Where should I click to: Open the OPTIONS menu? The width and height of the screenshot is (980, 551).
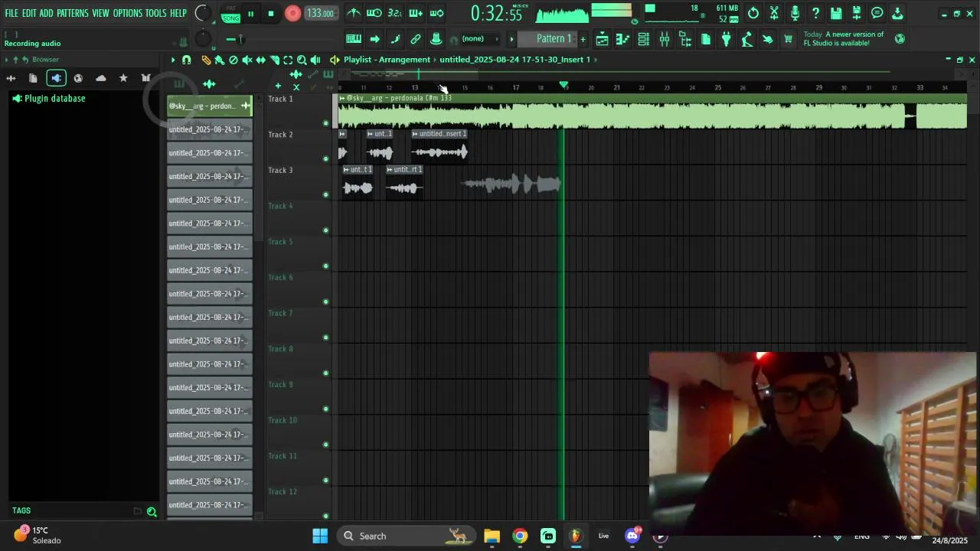coord(128,13)
